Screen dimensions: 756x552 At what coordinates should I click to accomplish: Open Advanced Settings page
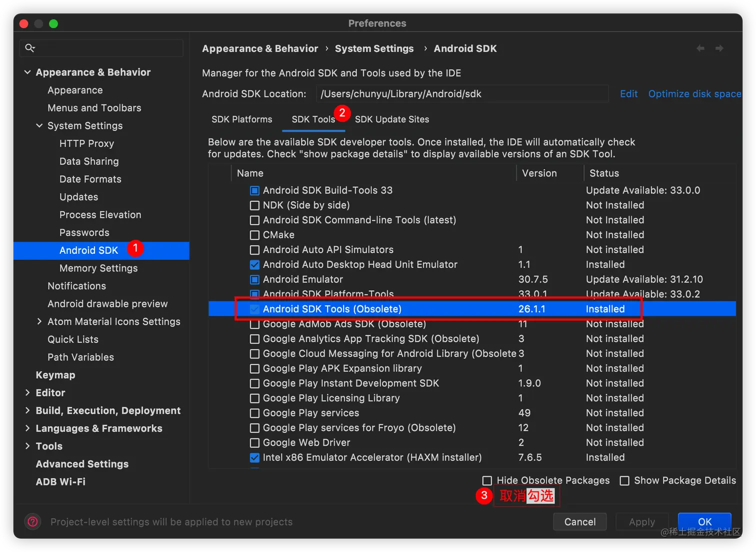[82, 464]
